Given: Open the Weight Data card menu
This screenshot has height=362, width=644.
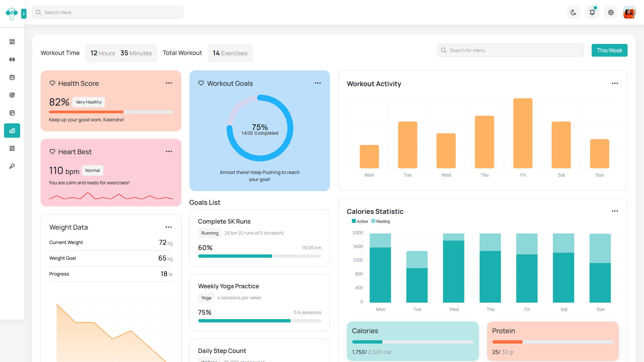Looking at the screenshot, I should point(169,227).
